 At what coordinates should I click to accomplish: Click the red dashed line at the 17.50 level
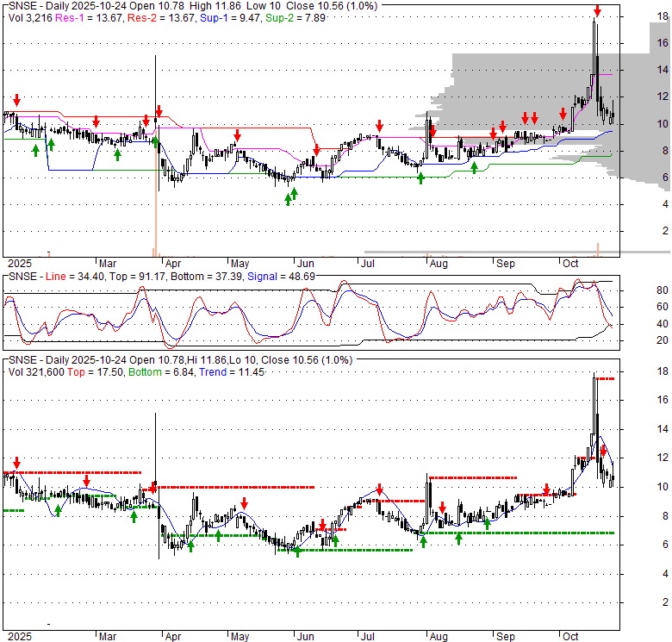click(605, 379)
